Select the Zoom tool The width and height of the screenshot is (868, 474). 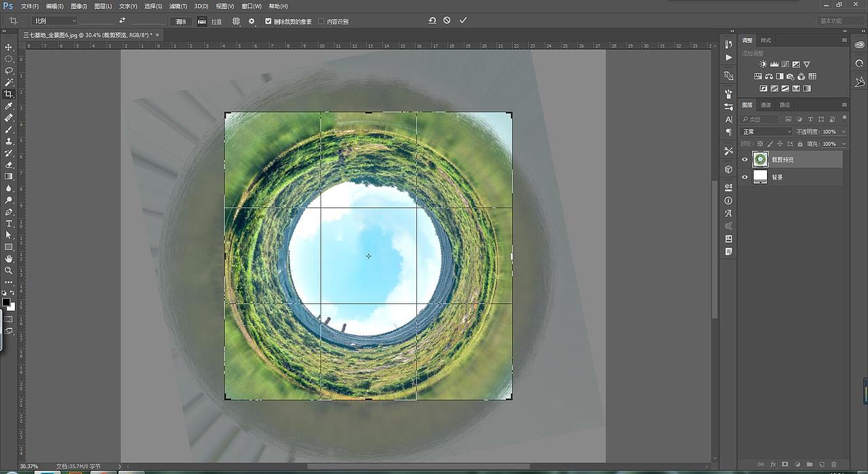coord(9,270)
